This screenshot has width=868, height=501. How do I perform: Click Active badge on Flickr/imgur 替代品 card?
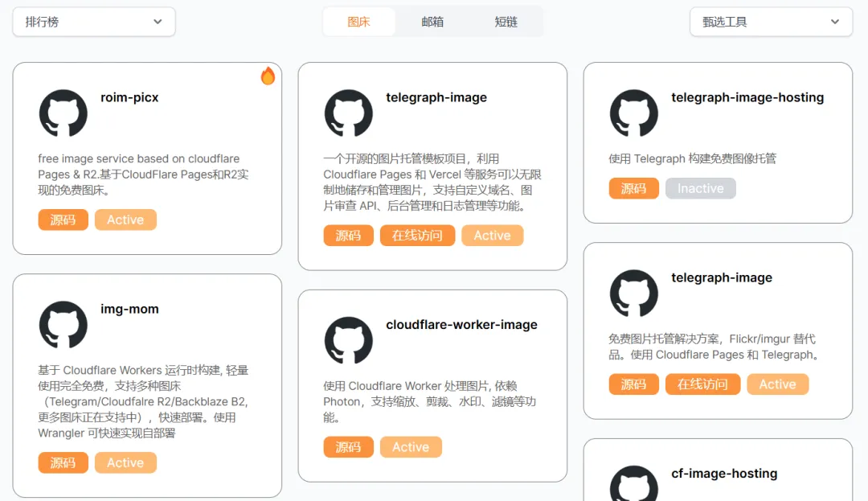coord(778,384)
